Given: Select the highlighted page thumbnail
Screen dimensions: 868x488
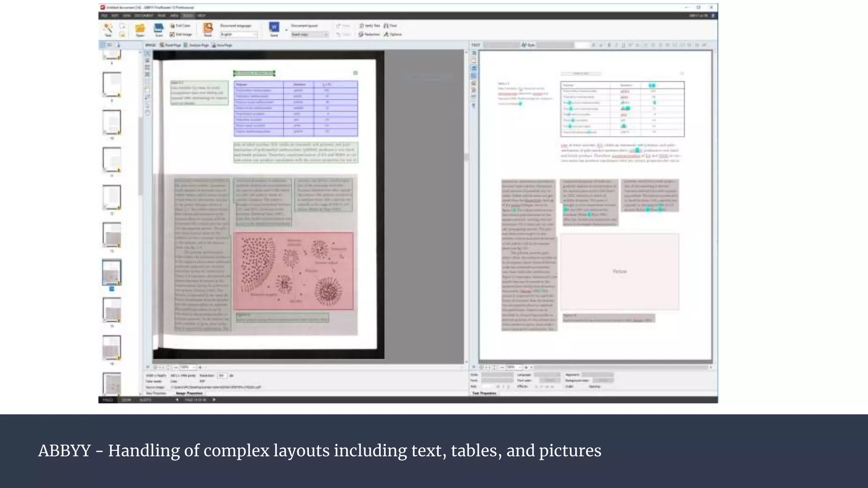Looking at the screenshot, I should (x=112, y=272).
